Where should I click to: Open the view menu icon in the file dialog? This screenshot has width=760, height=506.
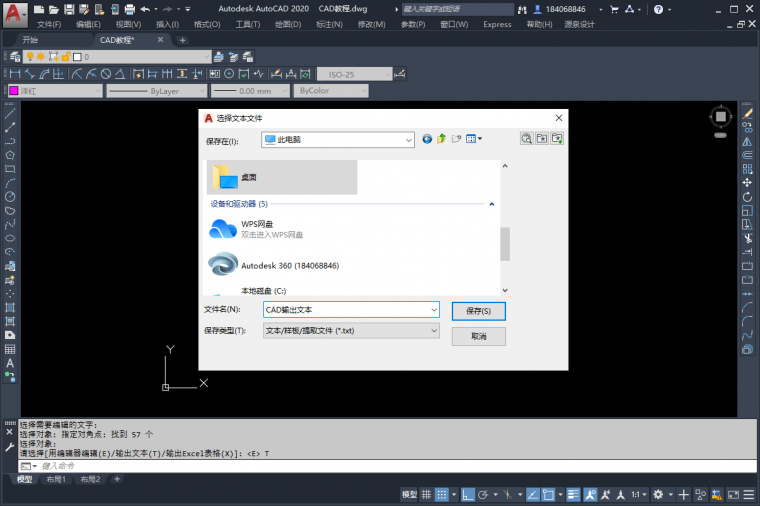tap(473, 140)
